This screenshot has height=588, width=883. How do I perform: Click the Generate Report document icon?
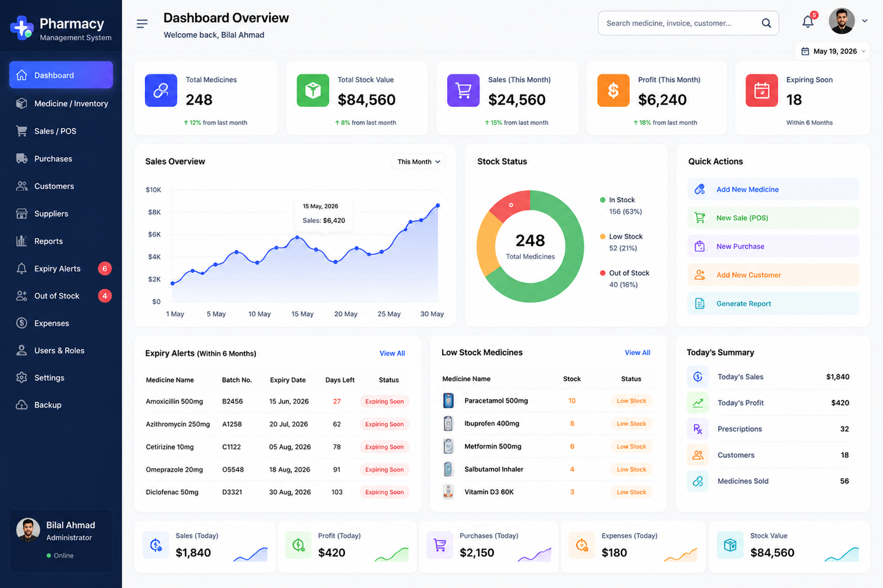(700, 303)
